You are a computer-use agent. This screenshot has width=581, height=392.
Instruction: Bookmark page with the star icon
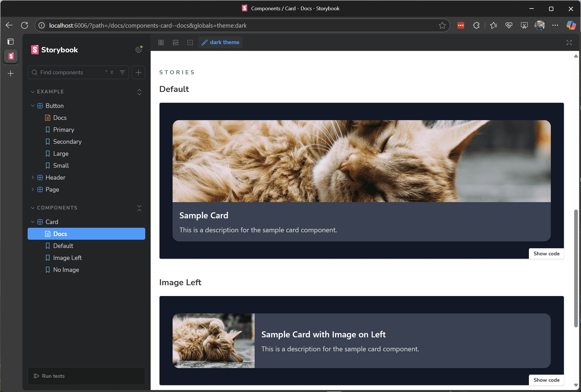tap(442, 25)
